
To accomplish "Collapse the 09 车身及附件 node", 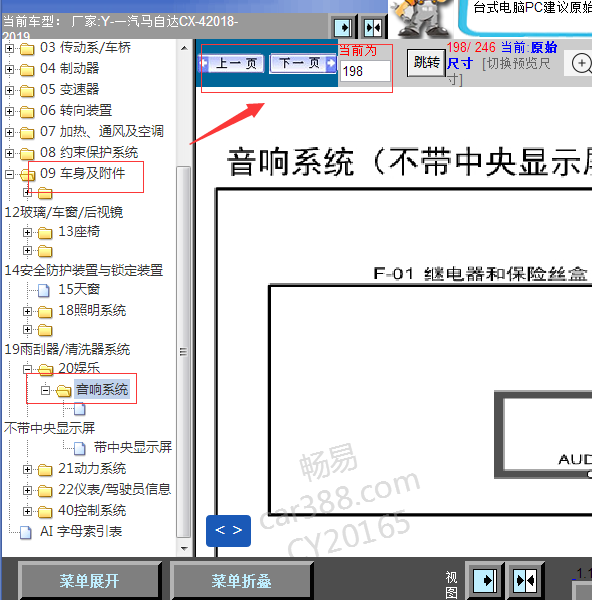I will 9,174.
